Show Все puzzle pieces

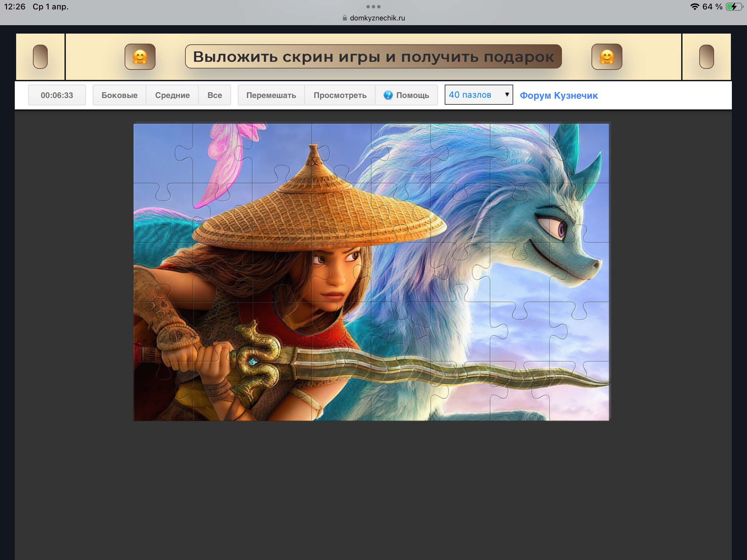tap(214, 95)
